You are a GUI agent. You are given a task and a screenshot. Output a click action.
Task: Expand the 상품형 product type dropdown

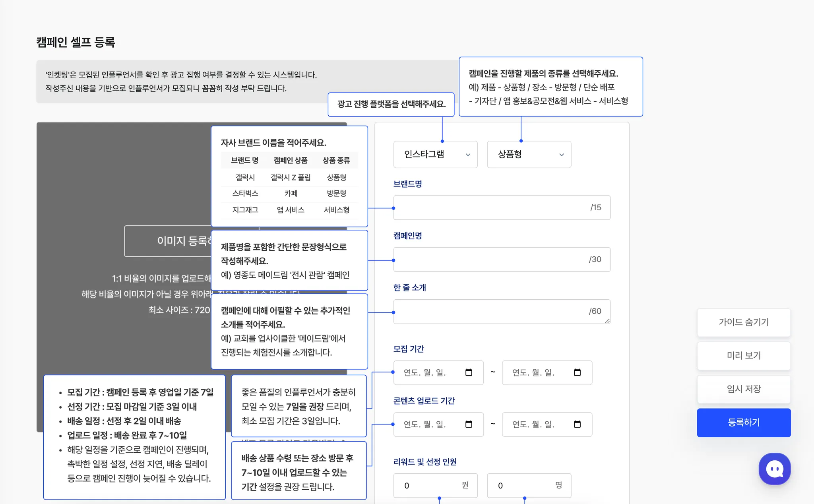click(529, 154)
